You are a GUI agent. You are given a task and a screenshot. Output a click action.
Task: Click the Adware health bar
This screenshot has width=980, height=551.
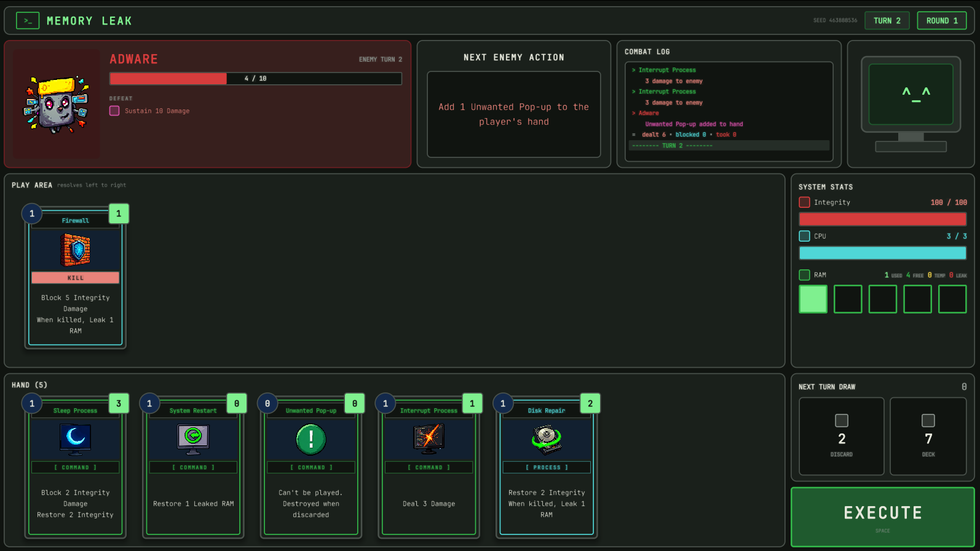(256, 79)
